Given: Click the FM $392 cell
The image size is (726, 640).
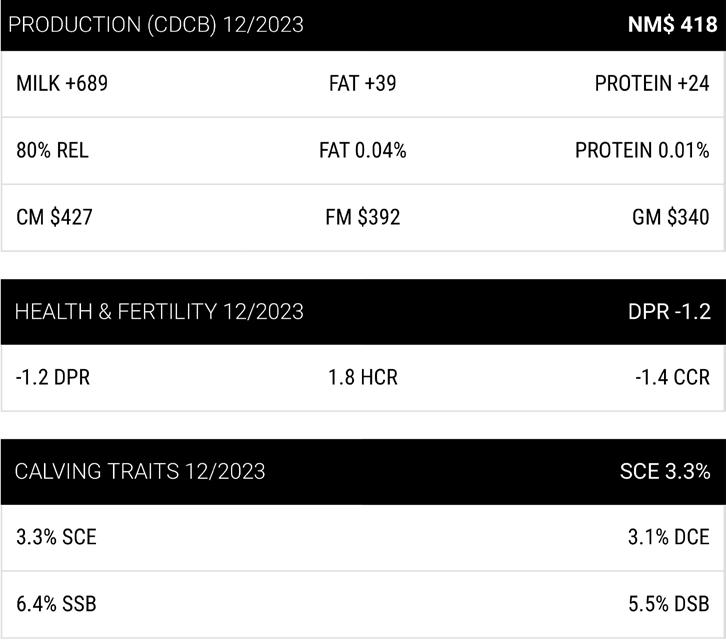Looking at the screenshot, I should (362, 217).
